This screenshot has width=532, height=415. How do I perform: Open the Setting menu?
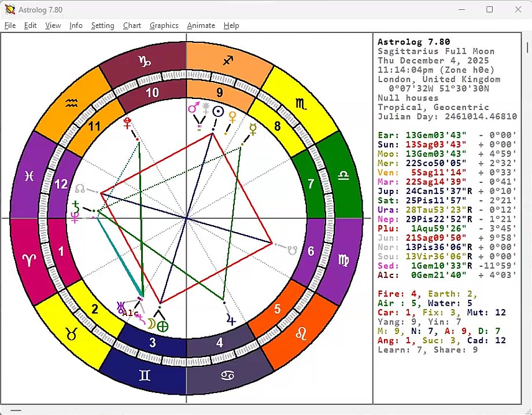(102, 25)
